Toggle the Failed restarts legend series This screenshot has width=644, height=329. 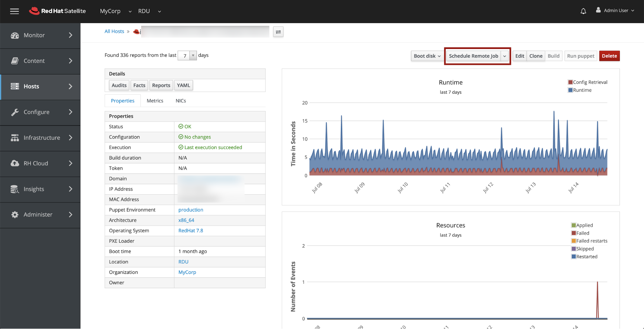click(591, 241)
